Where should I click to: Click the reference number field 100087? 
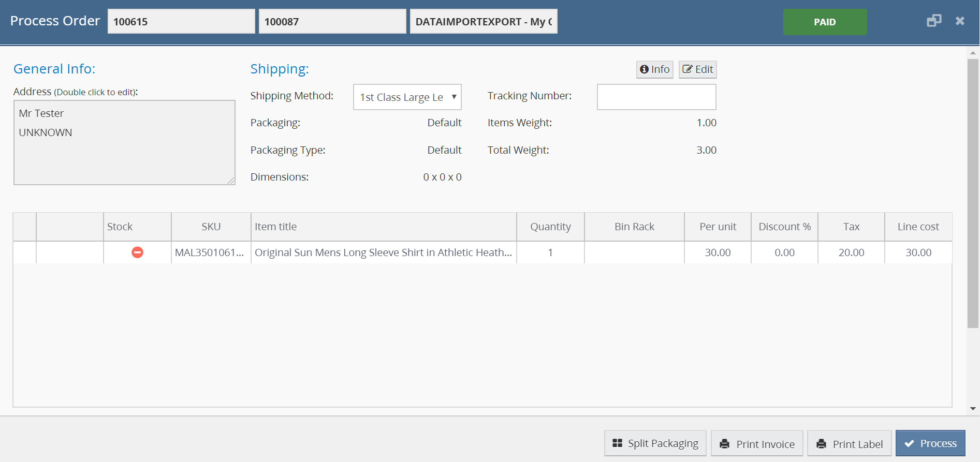point(332,22)
